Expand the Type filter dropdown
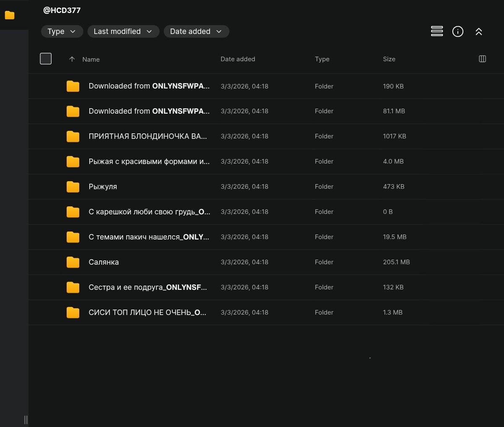The image size is (504, 427). (x=62, y=31)
